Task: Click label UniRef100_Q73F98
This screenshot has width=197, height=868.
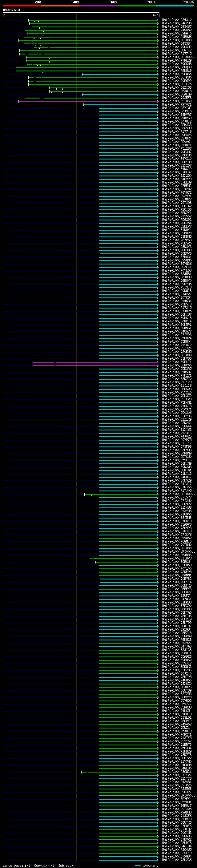Action: pyautogui.click(x=176, y=447)
